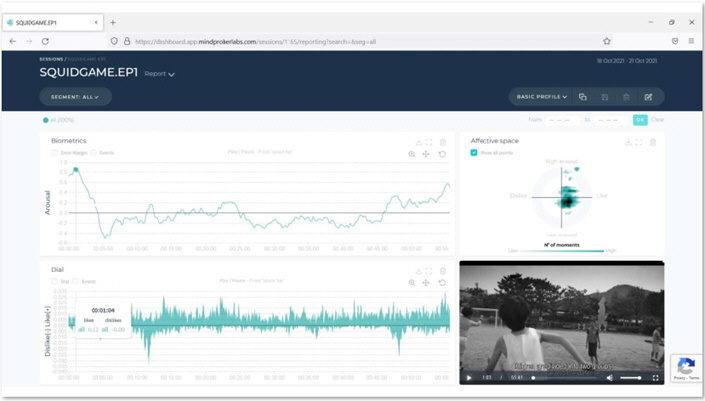The height and width of the screenshot is (401, 705).
Task: Download the Biometrics chart
Action: [419, 143]
